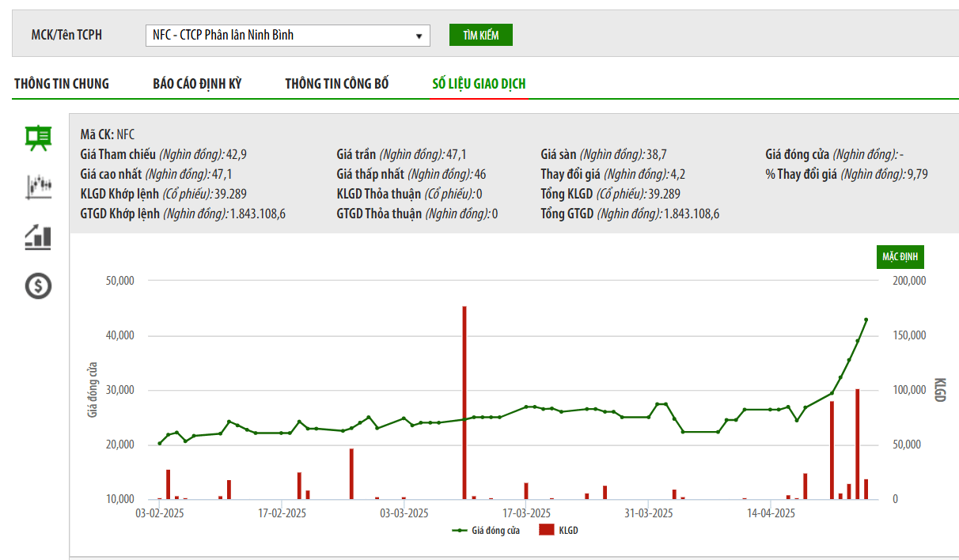Click the red KLGD legend color box

pyautogui.click(x=546, y=531)
